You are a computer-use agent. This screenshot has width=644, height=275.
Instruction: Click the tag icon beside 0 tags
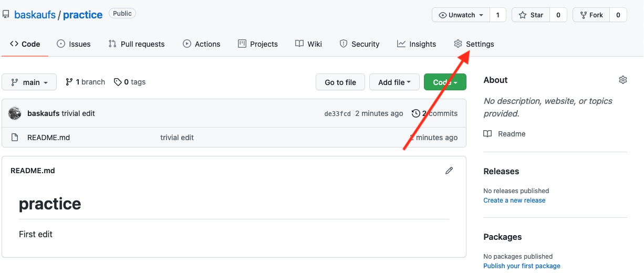118,82
